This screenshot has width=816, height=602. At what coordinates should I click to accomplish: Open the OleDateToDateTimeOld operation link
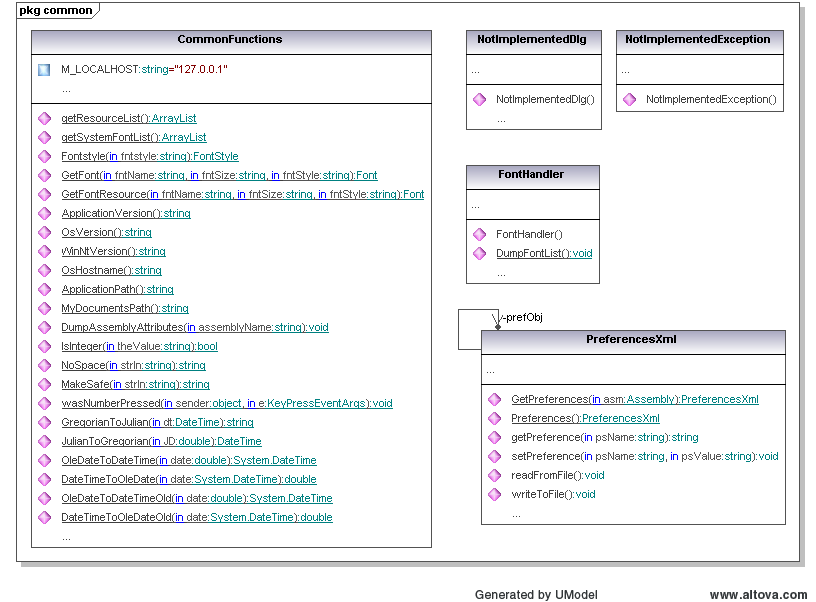(x=197, y=498)
